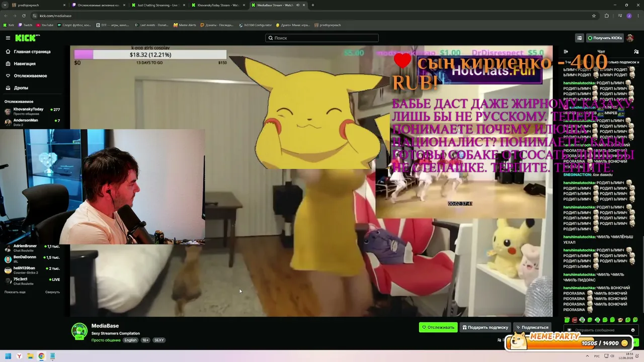Image resolution: width=644 pixels, height=362 pixels.
Task: Open the Chrome profile avatar
Action: point(629,16)
